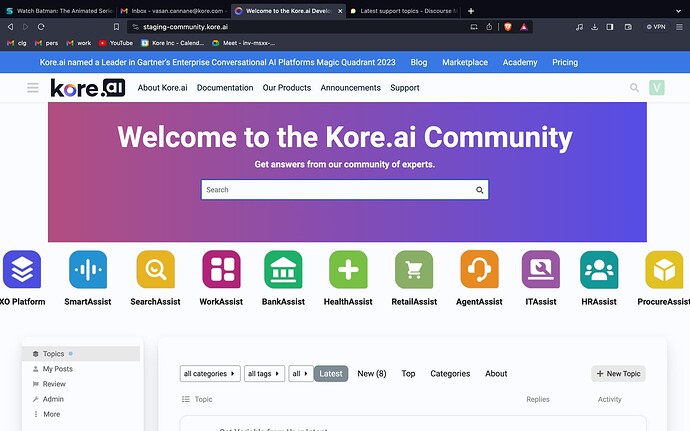The image size is (690, 431).
Task: Select Admin in the sidebar
Action: [53, 399]
